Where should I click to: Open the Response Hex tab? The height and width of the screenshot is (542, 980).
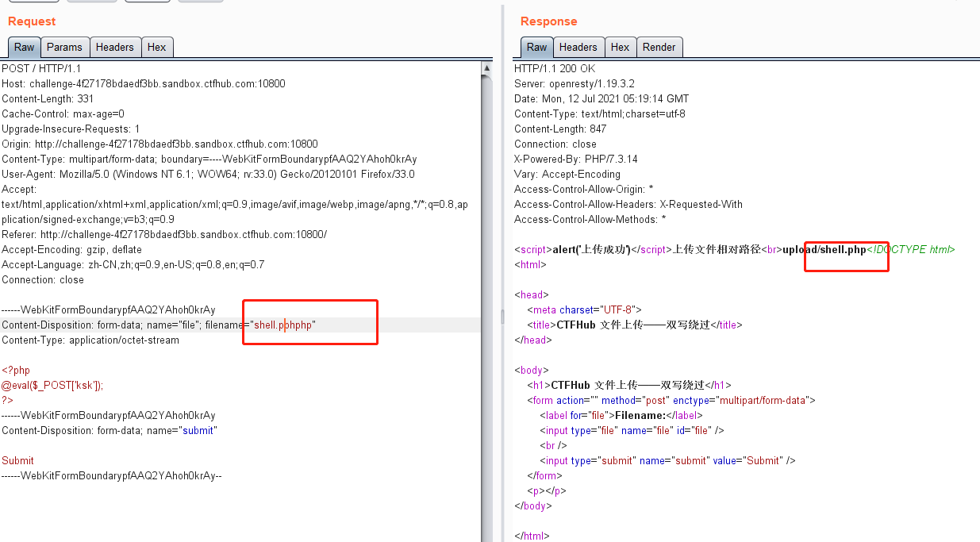pyautogui.click(x=621, y=47)
